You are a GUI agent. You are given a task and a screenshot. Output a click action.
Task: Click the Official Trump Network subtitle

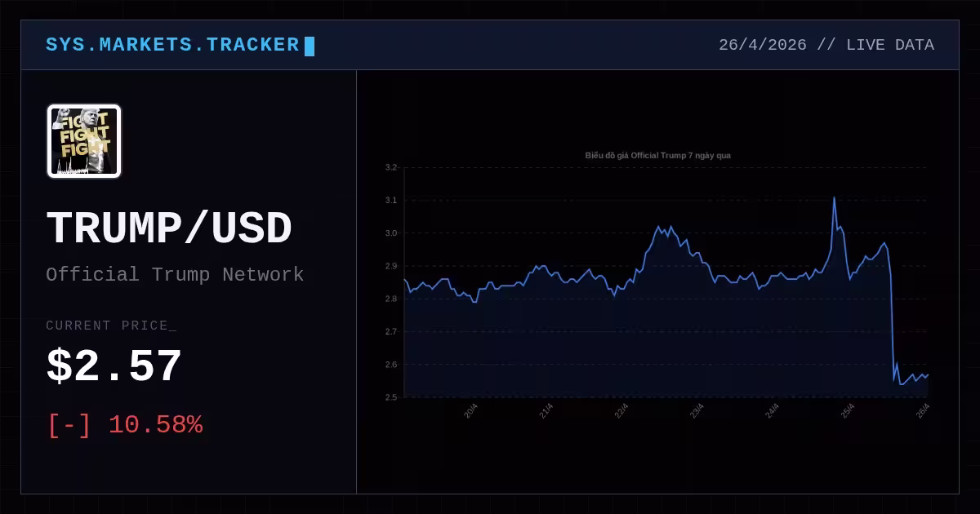(175, 275)
